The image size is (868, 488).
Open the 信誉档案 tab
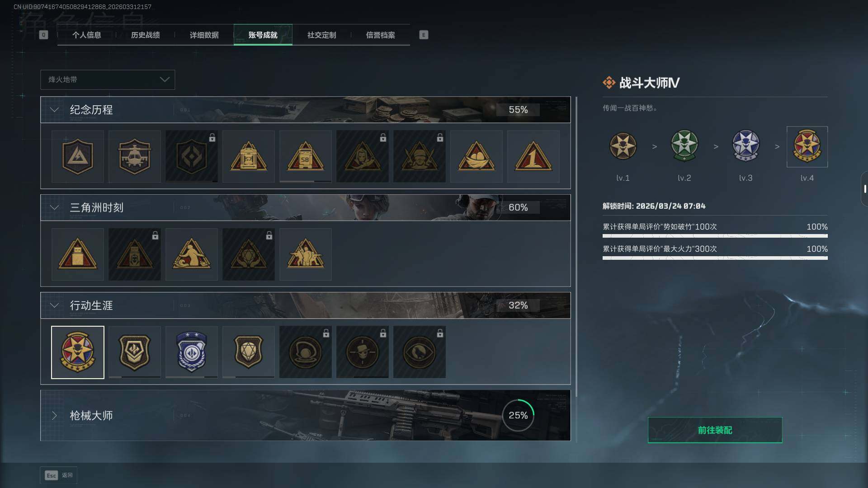point(380,35)
